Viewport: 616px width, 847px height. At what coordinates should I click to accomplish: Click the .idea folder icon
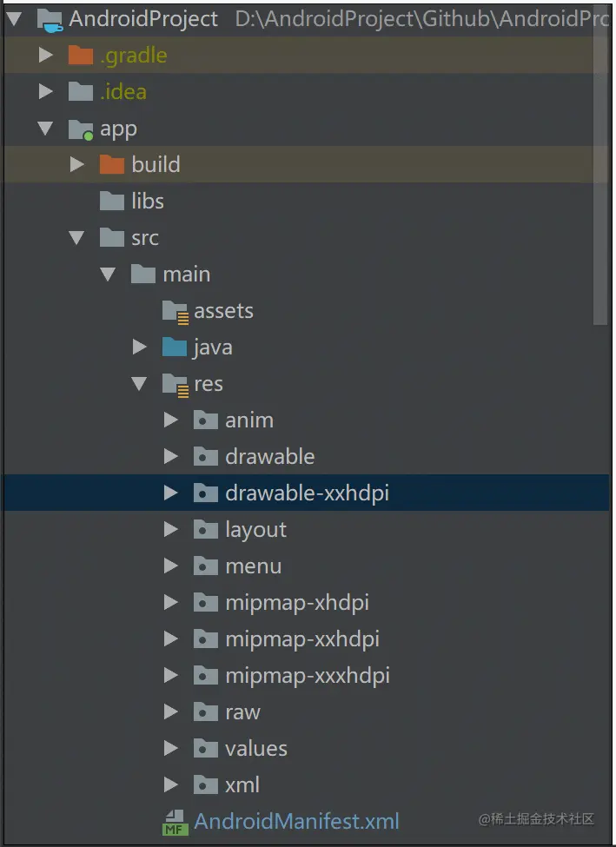point(81,92)
